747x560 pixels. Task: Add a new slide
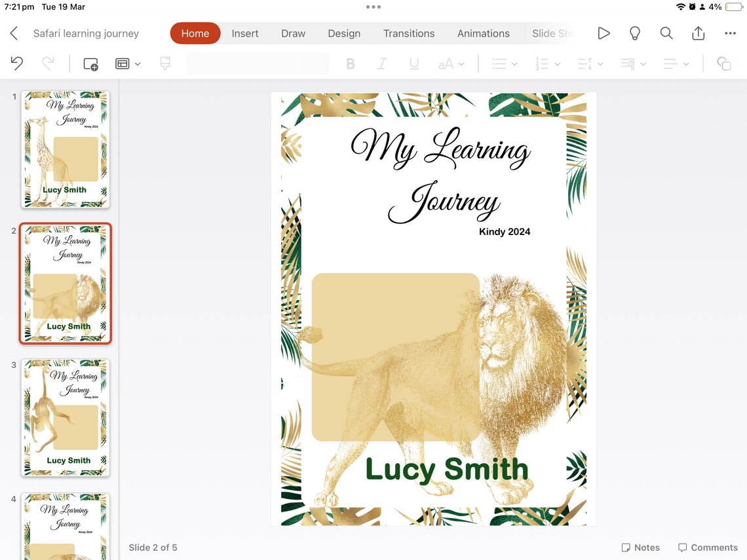coord(90,64)
